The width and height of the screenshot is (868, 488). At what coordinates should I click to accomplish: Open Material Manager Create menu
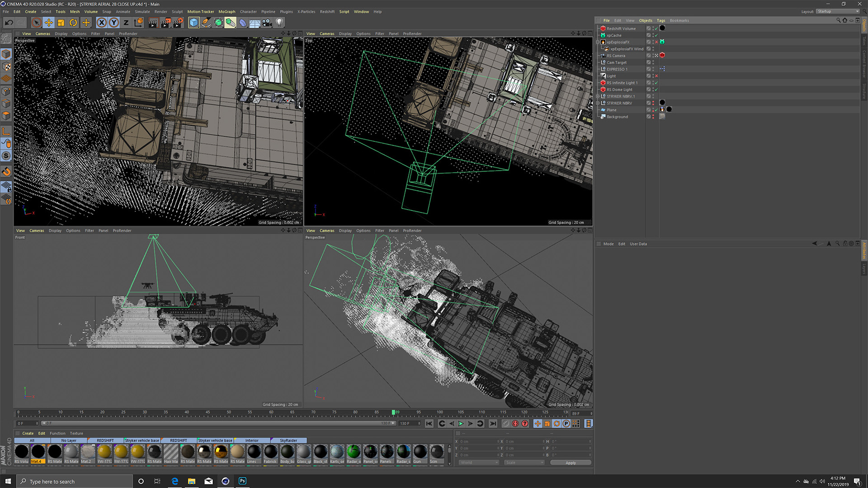[28, 433]
